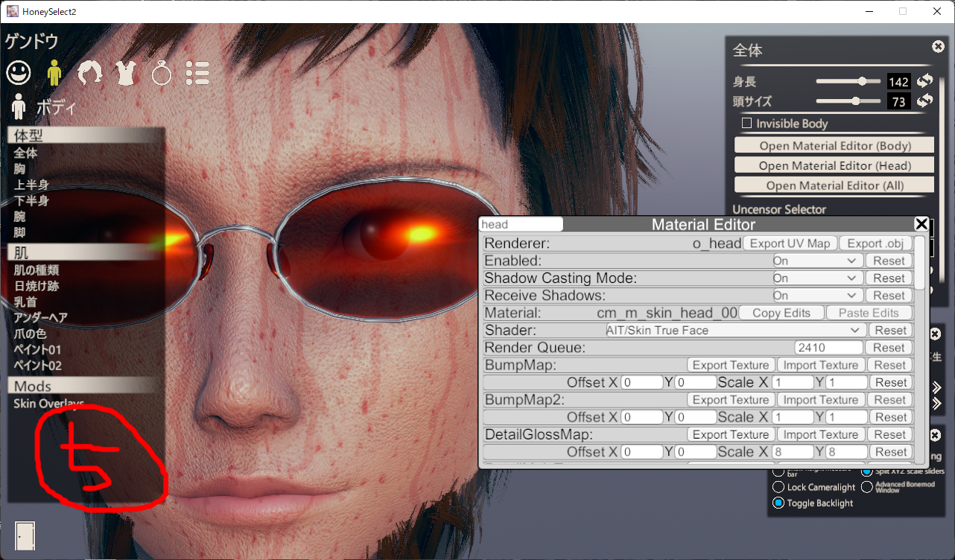Reset the 身長 height value with arrows icon
This screenshot has height=560, width=955.
pyautogui.click(x=924, y=81)
